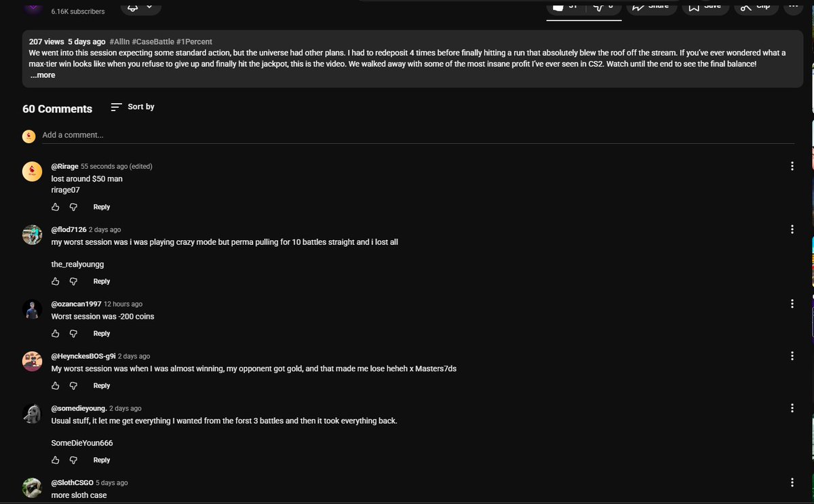Open the @flod7126 username link
The image size is (814, 504).
tap(69, 230)
